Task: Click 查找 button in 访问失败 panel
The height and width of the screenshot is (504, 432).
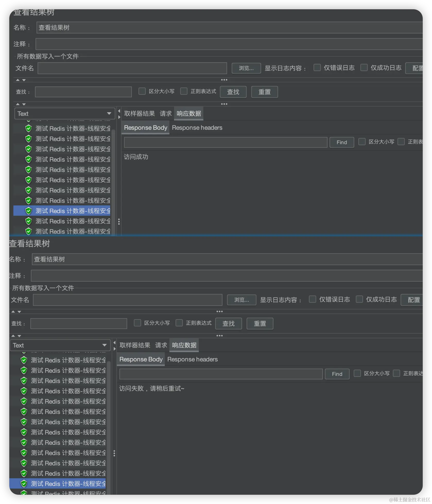Action: pos(228,324)
